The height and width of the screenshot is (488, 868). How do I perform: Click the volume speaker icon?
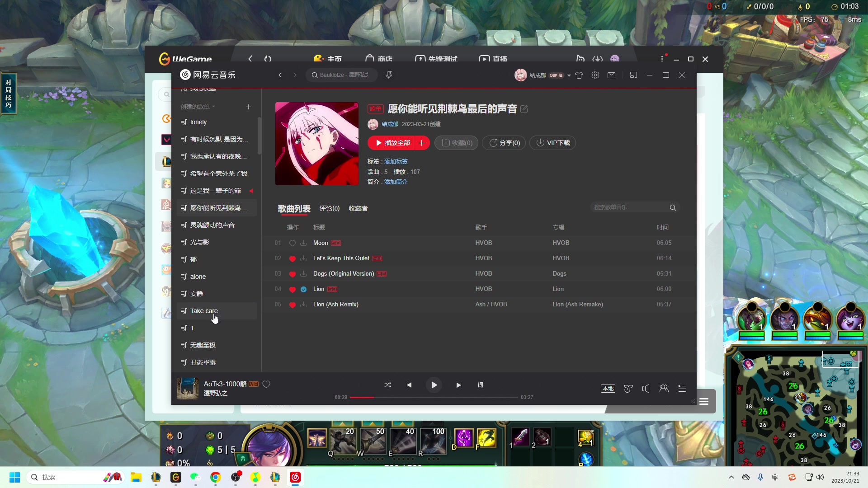pos(646,389)
